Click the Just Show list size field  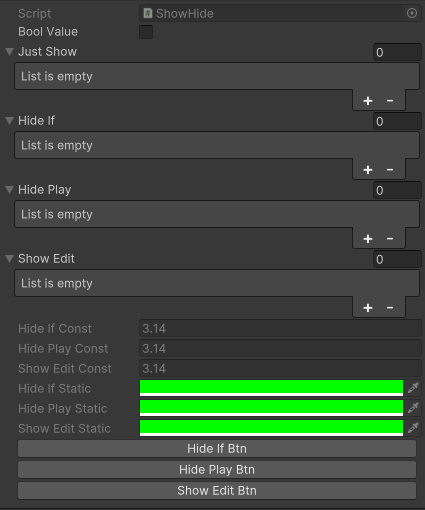[397, 52]
